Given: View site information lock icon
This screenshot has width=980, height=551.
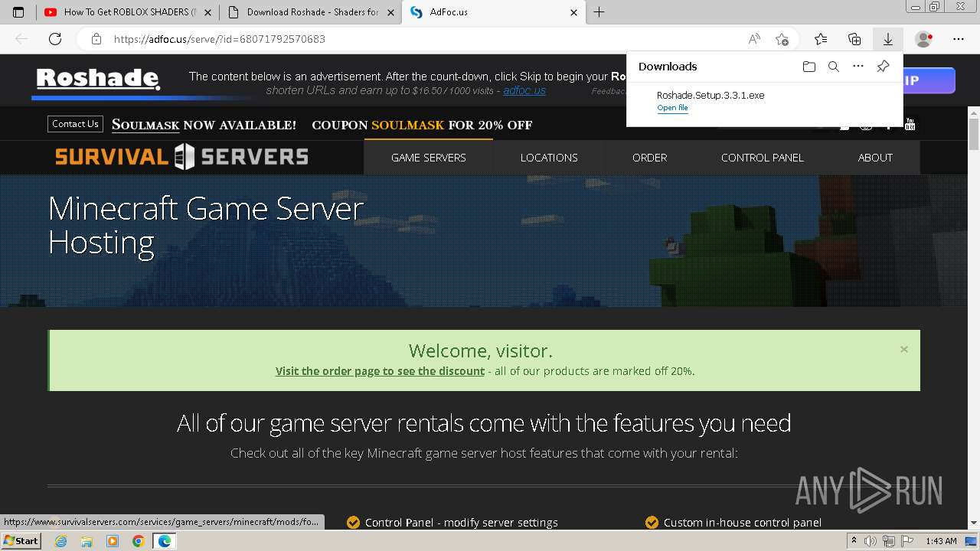Looking at the screenshot, I should click(x=96, y=39).
